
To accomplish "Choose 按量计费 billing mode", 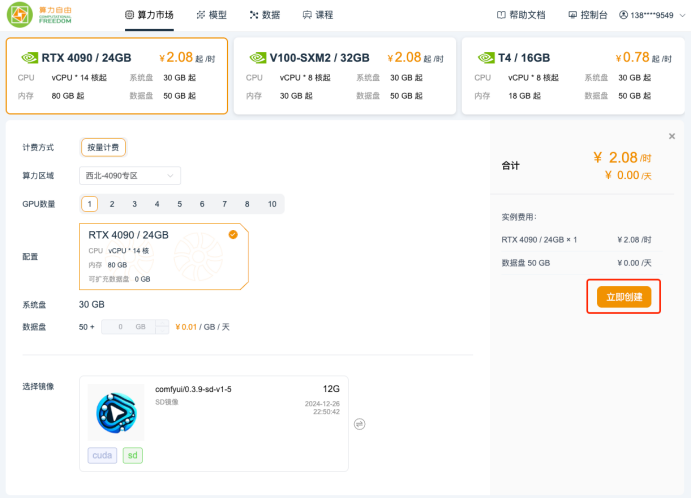I will (103, 147).
